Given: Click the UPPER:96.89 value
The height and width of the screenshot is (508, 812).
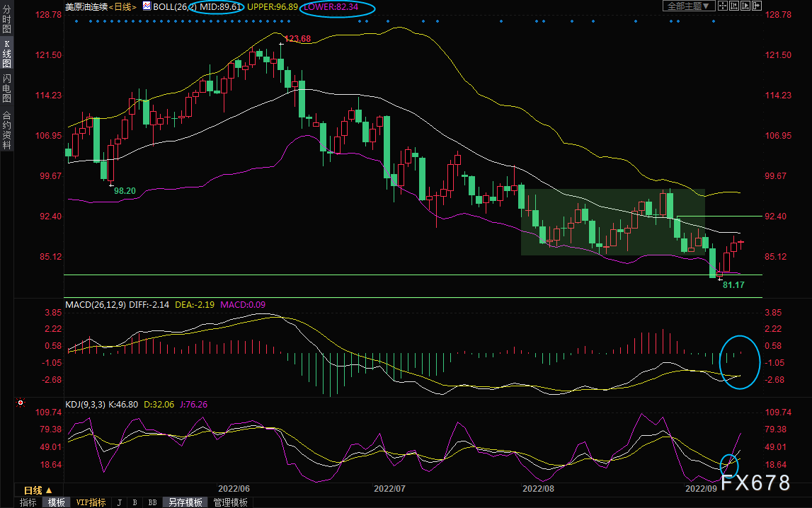Looking at the screenshot, I should [x=273, y=7].
